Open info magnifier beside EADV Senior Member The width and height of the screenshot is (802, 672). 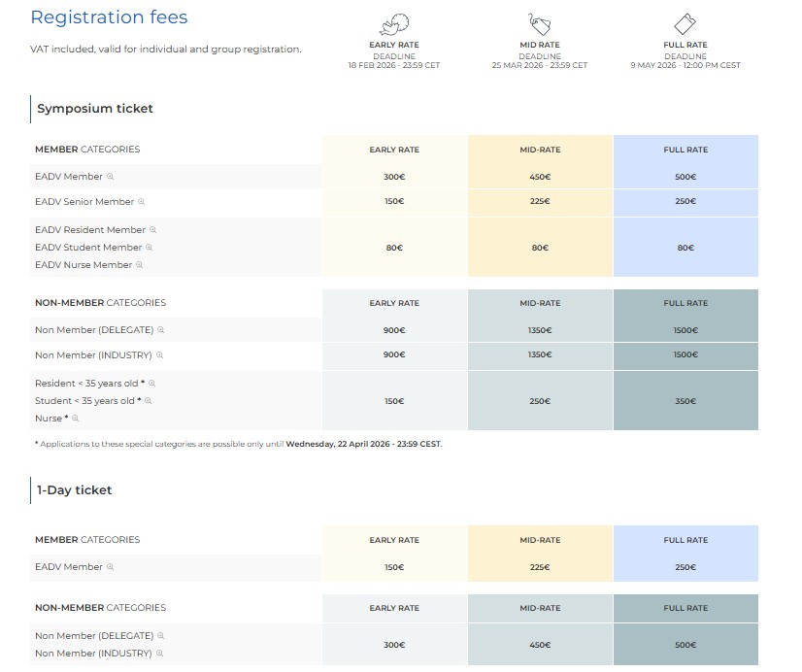(x=142, y=202)
